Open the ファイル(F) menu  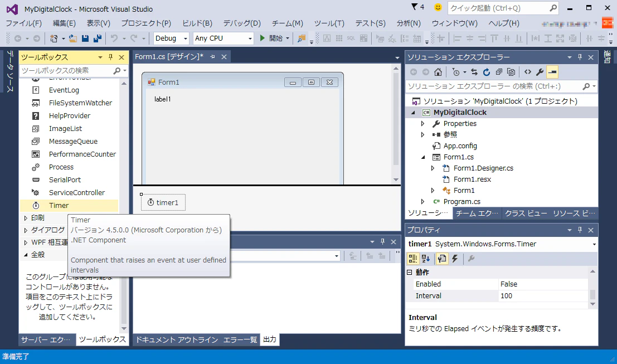(x=23, y=23)
